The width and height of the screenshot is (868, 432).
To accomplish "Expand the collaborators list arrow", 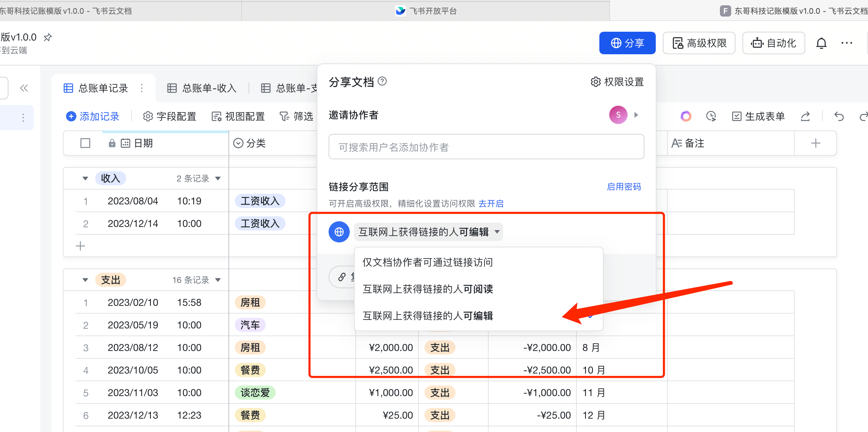I will point(636,115).
